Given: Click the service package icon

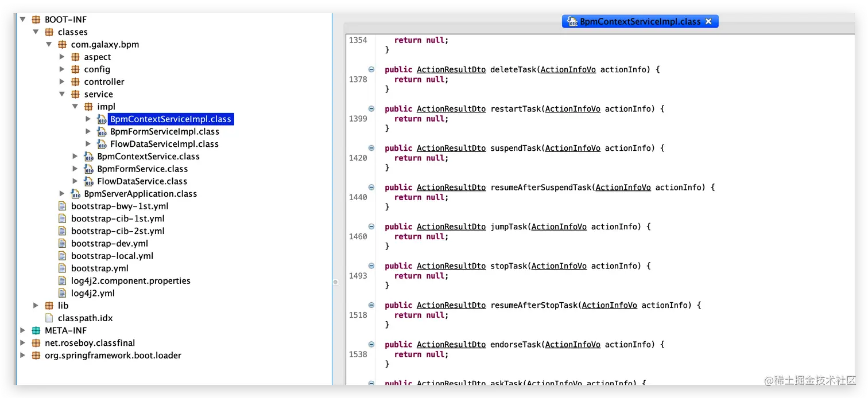Looking at the screenshot, I should (75, 95).
